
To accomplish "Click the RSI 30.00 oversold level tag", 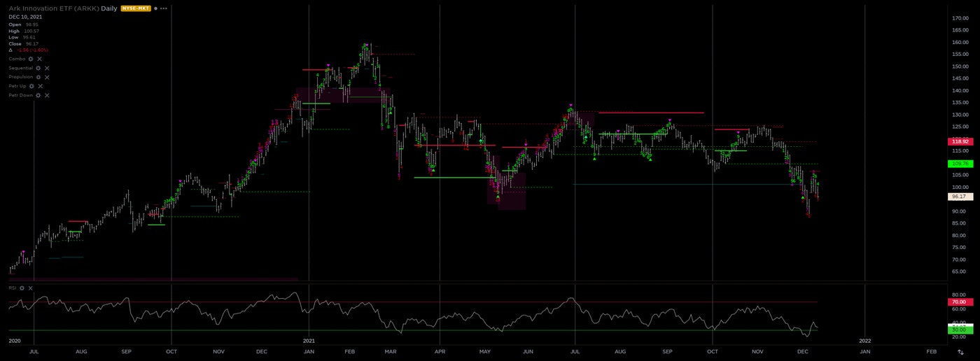I will (x=959, y=330).
